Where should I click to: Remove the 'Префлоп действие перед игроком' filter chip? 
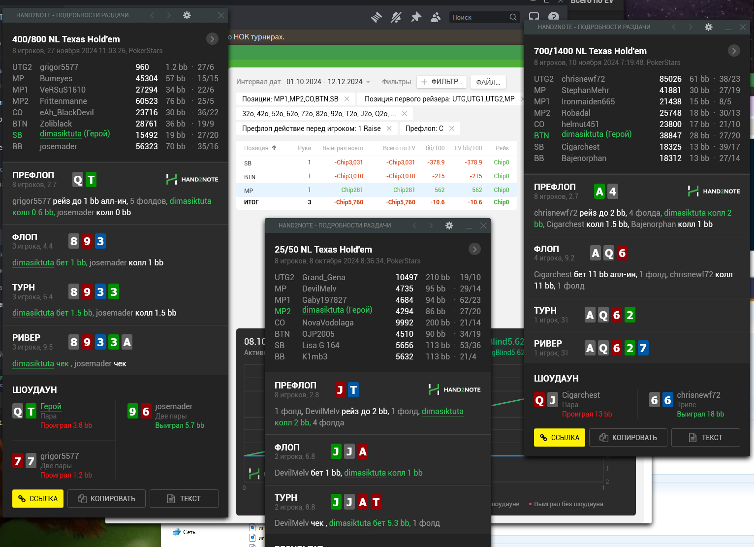389,129
